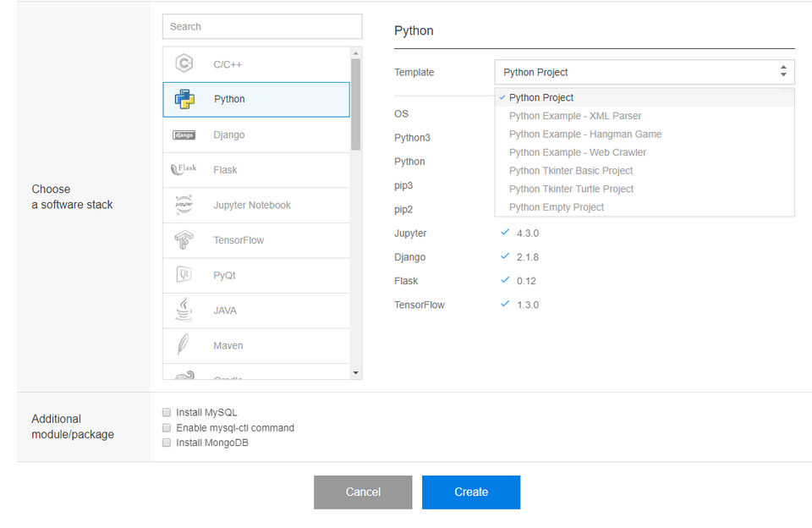
Task: Pick Python Empty Project template
Action: 557,207
